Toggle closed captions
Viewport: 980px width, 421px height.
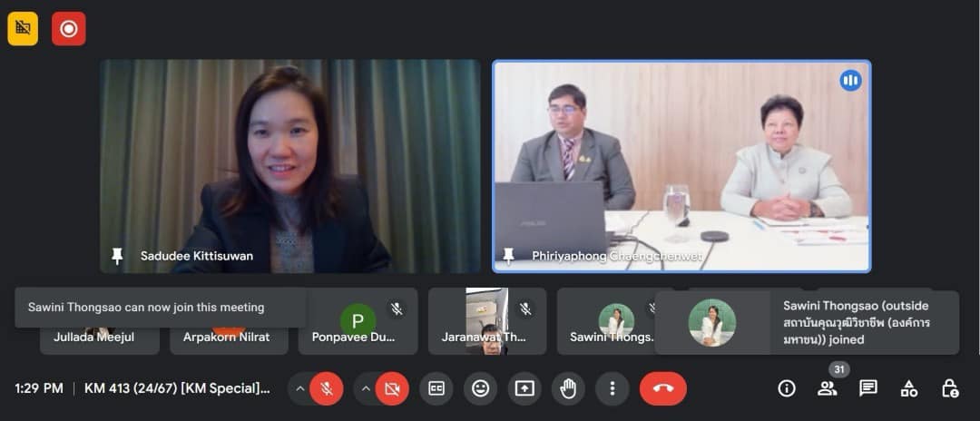(436, 388)
